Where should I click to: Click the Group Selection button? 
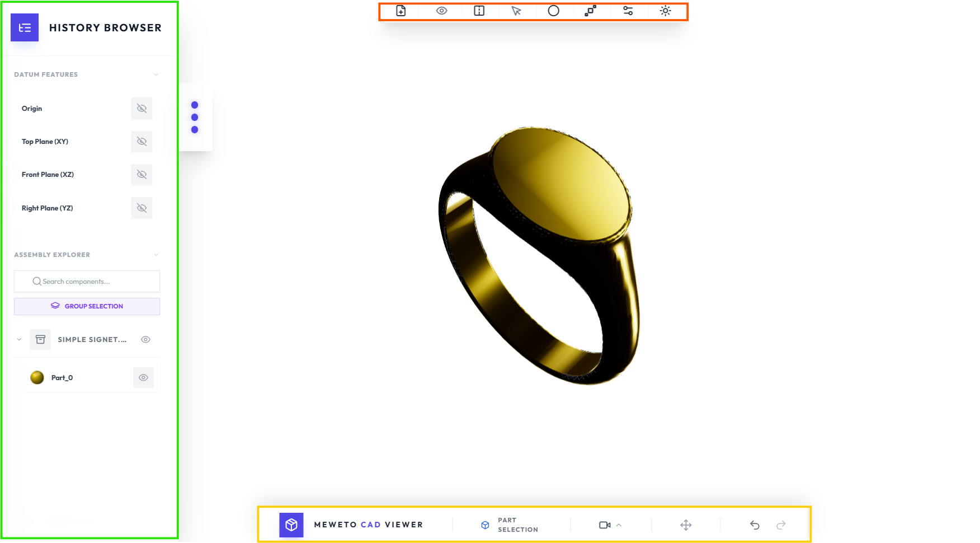pos(87,306)
